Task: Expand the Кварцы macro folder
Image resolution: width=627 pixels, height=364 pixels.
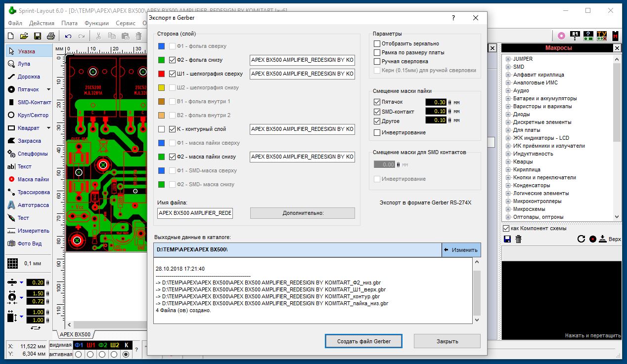Action: (508, 162)
